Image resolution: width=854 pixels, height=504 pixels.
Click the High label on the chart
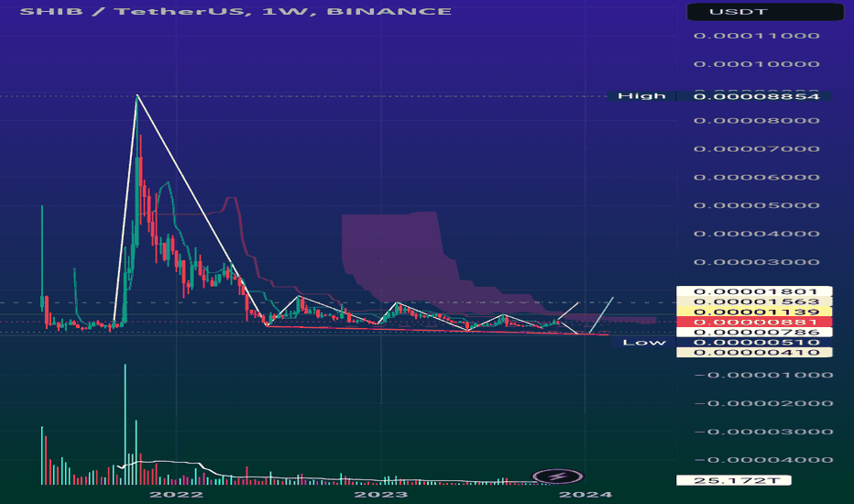(641, 96)
